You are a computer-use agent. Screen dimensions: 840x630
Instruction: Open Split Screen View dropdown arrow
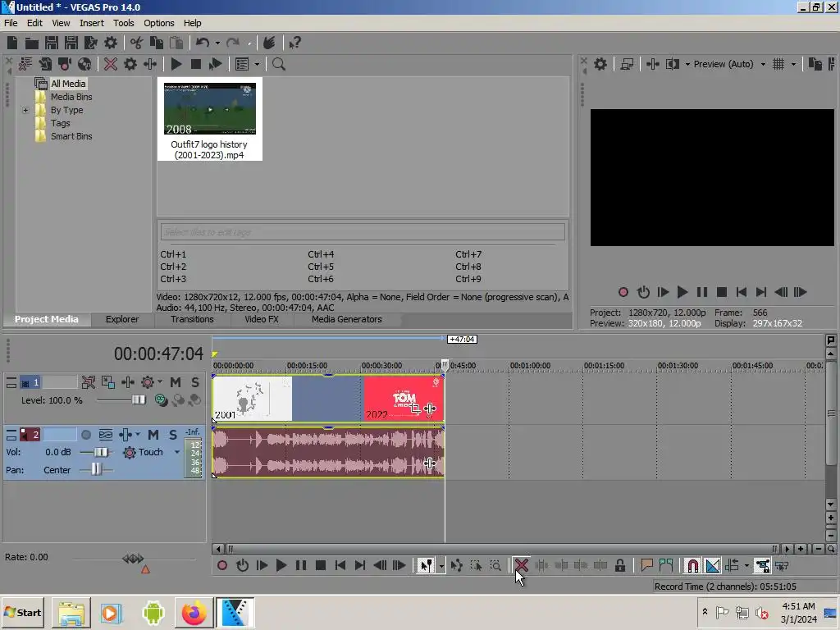pyautogui.click(x=687, y=64)
